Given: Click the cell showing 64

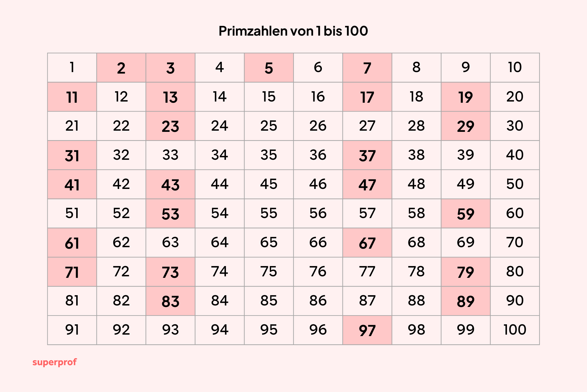Looking at the screenshot, I should click(219, 242).
